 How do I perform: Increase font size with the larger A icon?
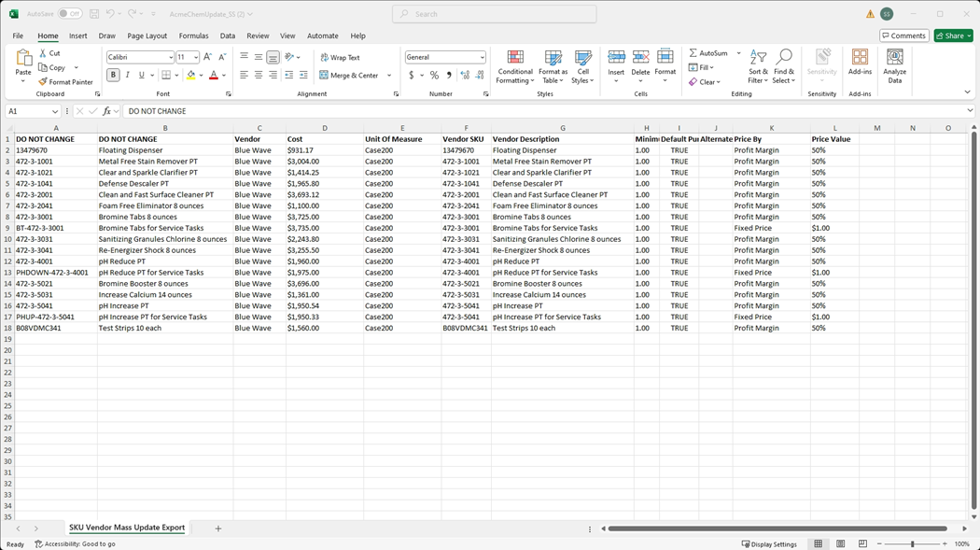click(207, 57)
